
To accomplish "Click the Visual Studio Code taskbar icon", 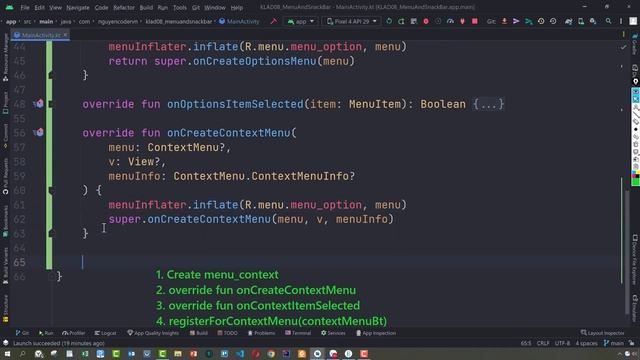I will [240, 353].
